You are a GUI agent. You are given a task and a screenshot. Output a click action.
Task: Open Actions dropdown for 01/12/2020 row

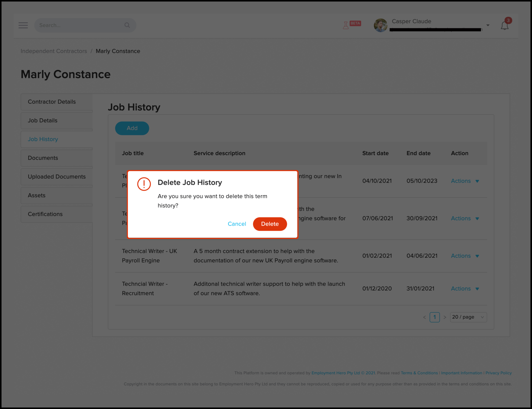point(465,289)
